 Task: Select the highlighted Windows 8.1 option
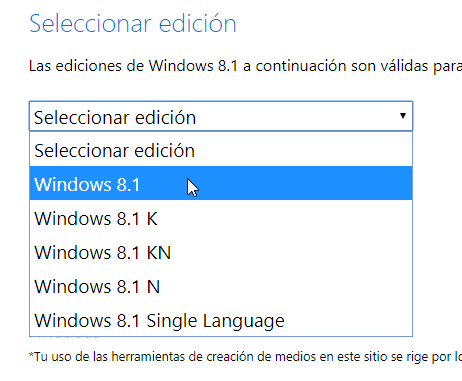click(x=221, y=183)
